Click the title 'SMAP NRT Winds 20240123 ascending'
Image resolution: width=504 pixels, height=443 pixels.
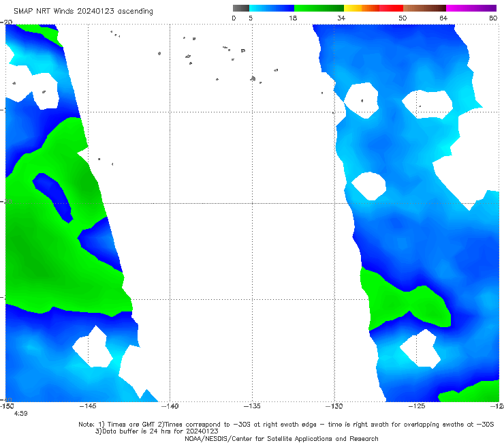(x=83, y=11)
